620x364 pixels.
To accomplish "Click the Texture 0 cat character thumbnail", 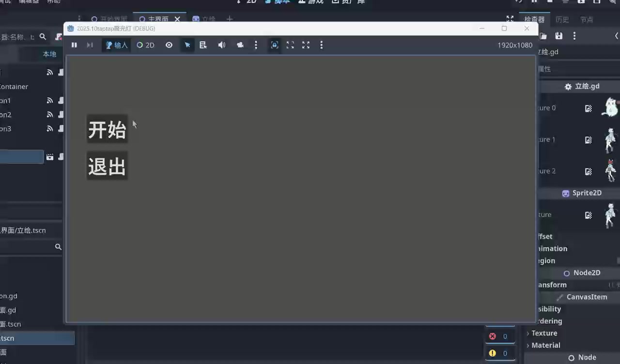I will (610, 107).
